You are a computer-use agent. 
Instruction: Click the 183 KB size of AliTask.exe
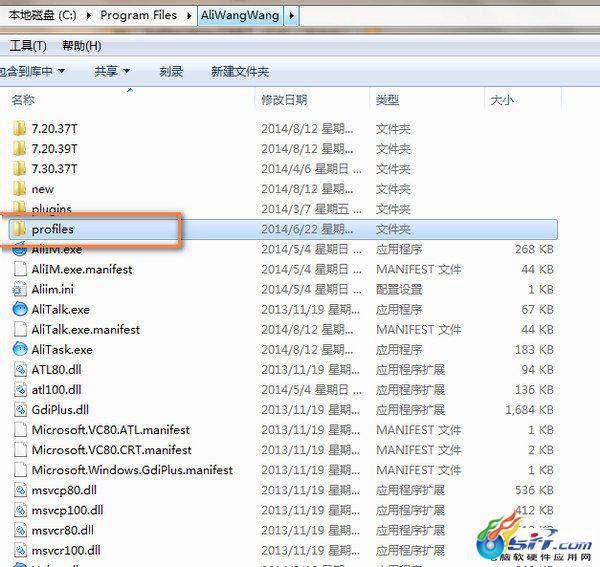534,349
